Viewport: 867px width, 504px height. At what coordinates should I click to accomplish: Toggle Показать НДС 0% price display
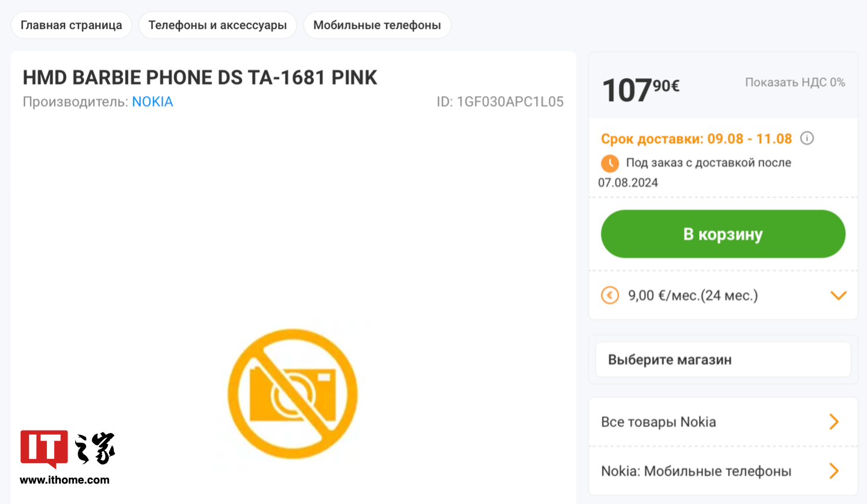[795, 82]
